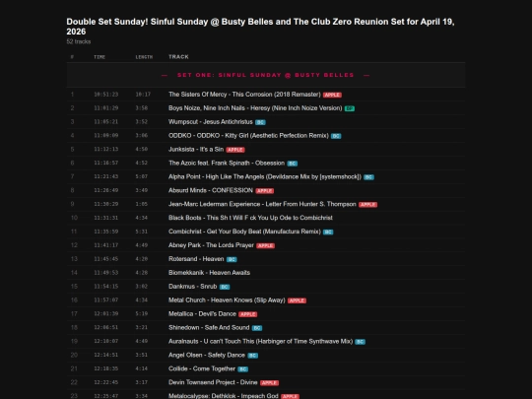Click the 10:17 length of This Corrosion

click(143, 95)
